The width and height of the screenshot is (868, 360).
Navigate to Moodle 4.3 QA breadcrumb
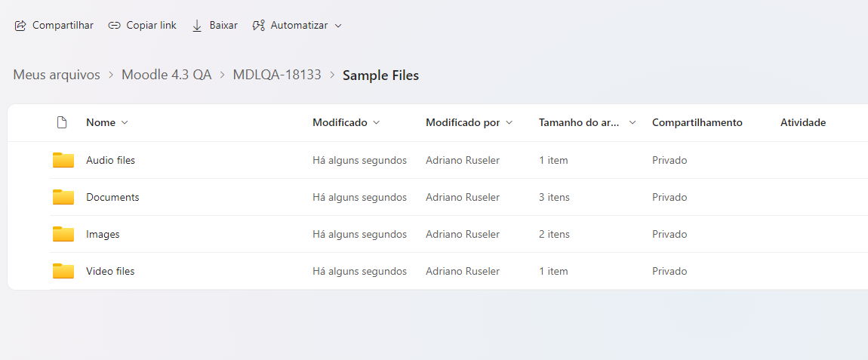(x=167, y=75)
